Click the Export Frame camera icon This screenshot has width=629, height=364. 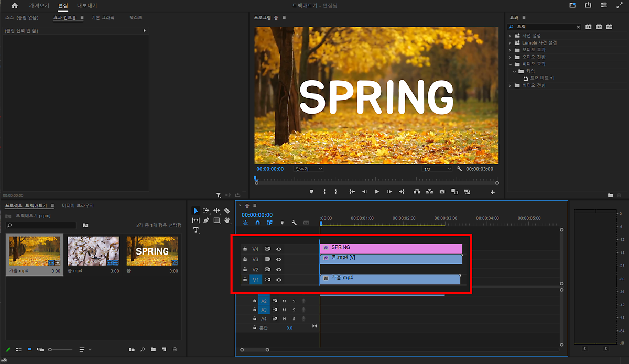click(442, 192)
